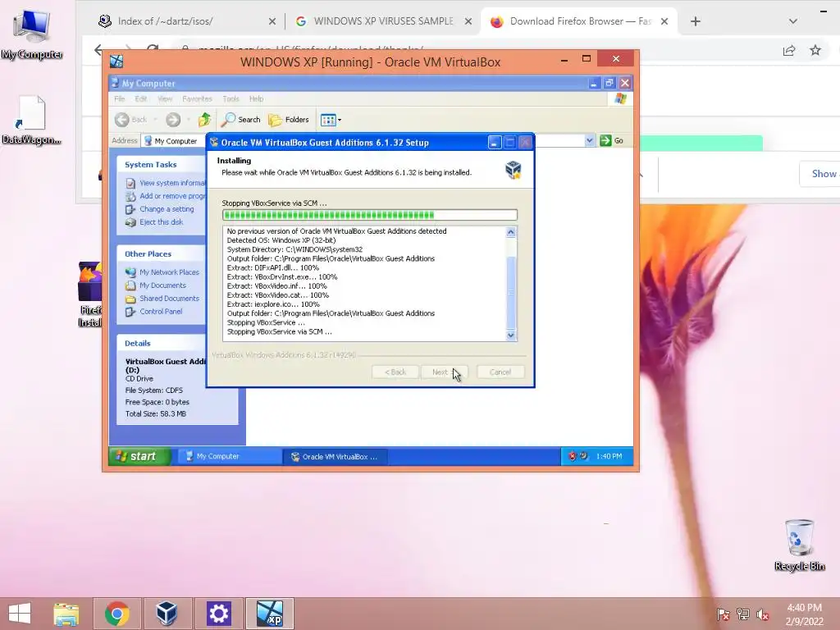The height and width of the screenshot is (630, 840).
Task: Open the Help menu in My Computer
Action: click(x=256, y=98)
